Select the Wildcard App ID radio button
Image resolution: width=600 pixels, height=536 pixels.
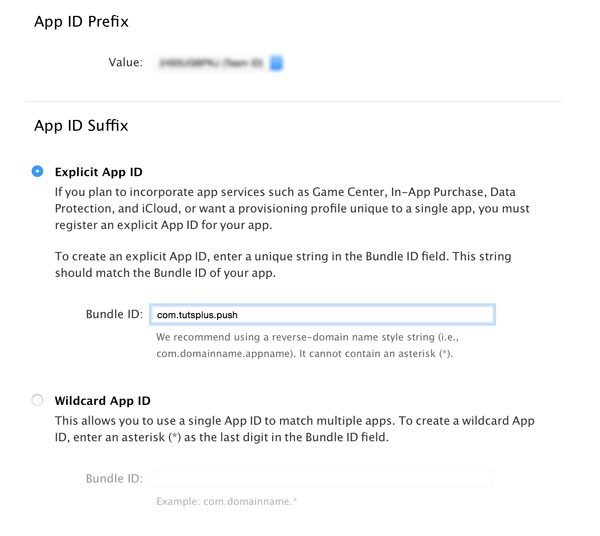pos(38,400)
